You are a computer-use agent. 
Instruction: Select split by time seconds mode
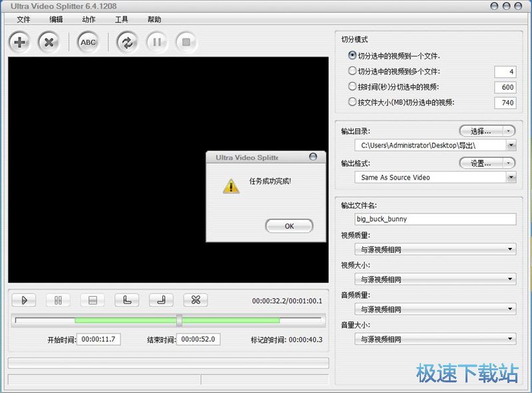pos(352,86)
